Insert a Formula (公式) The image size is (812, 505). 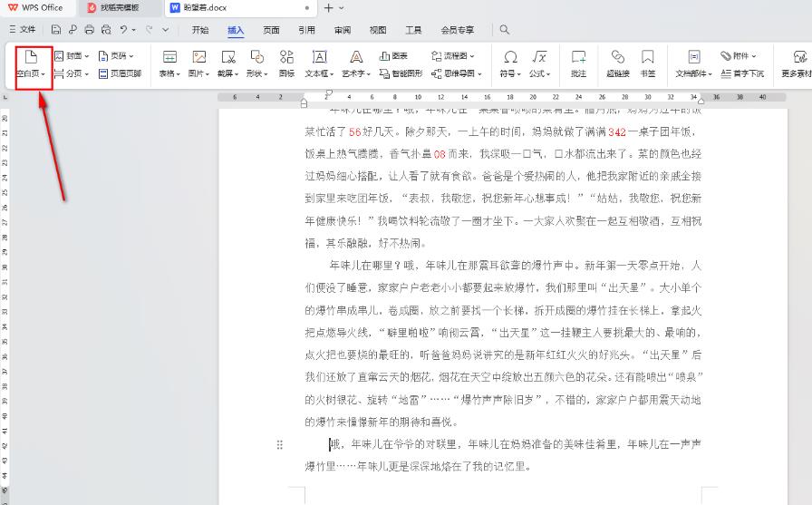tap(539, 63)
